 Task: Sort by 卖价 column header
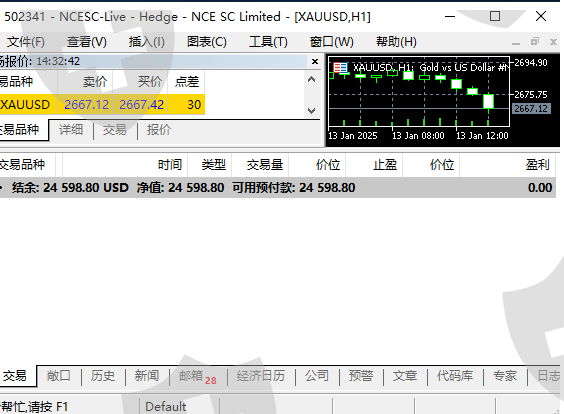coord(86,82)
